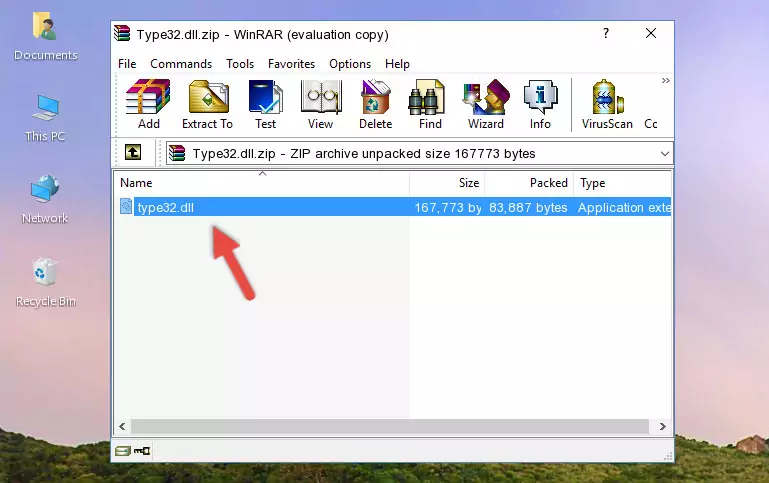
Task: Show archive Info
Action: (x=540, y=104)
